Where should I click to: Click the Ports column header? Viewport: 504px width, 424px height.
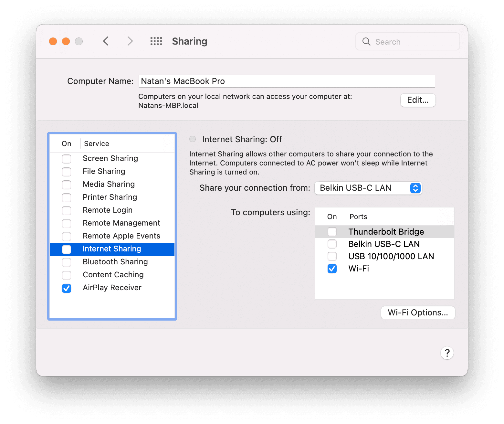(x=358, y=217)
